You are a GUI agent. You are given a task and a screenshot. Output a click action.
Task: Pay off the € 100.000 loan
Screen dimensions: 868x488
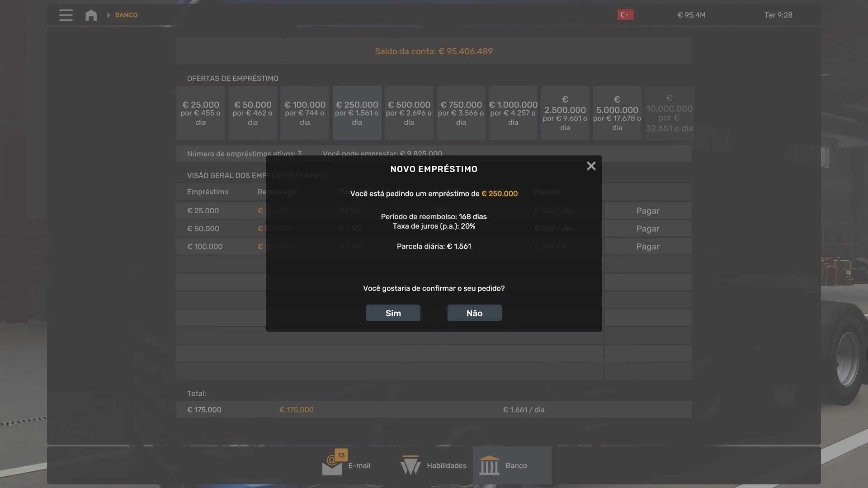coord(647,247)
